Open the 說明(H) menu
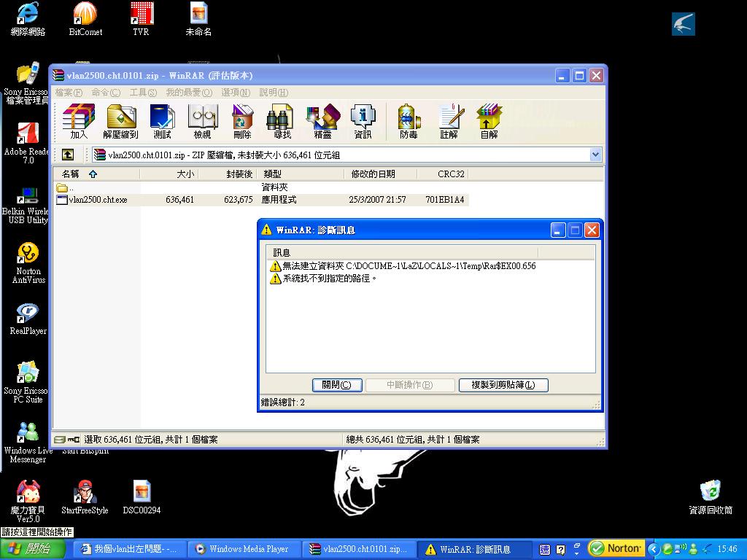Screen dimensions: 747x560 coord(274,93)
